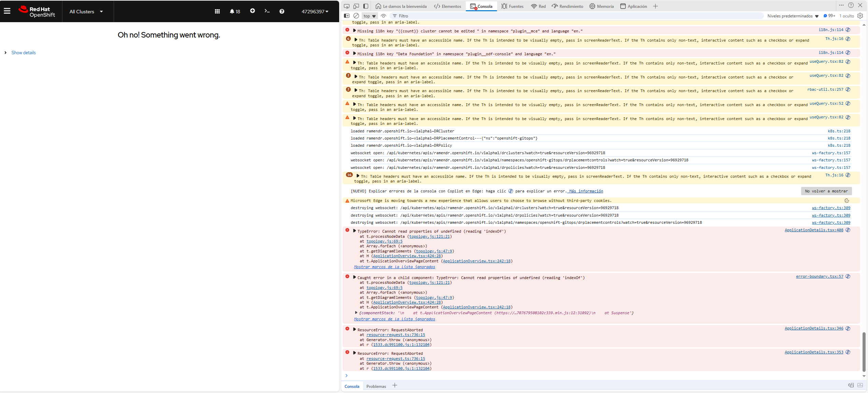Click No volver a mostrar button

[826, 191]
